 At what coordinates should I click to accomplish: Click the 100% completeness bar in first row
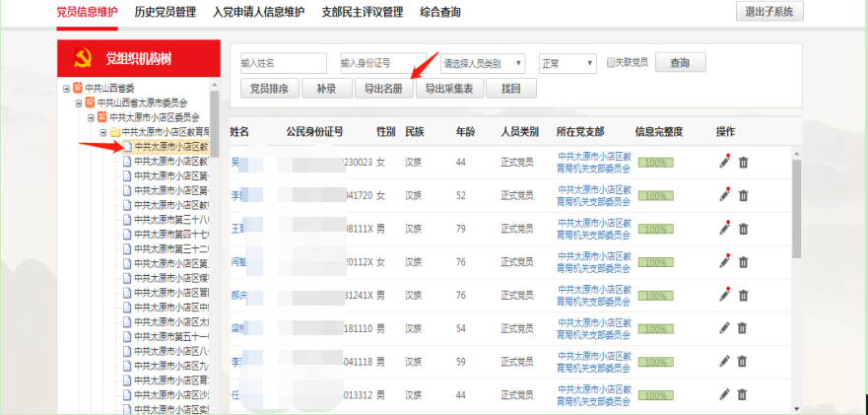click(656, 163)
